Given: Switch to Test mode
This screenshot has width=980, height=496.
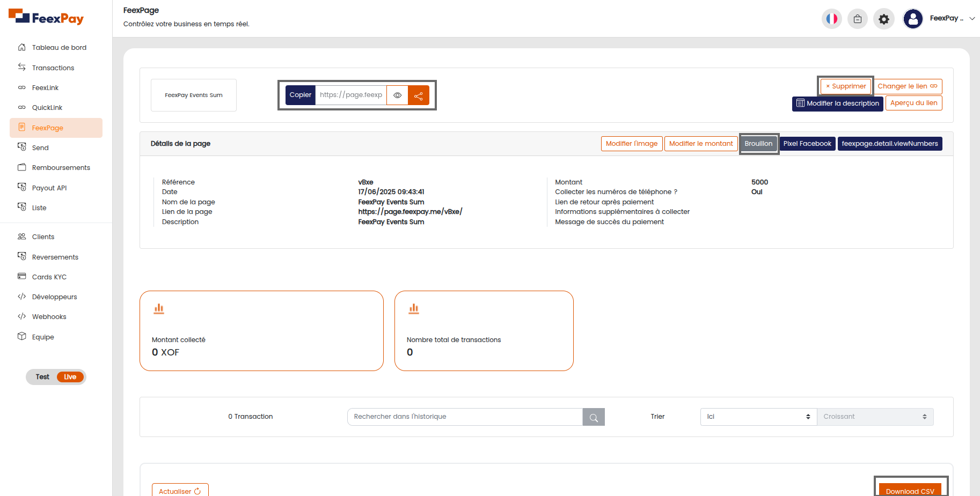Looking at the screenshot, I should tap(42, 377).
